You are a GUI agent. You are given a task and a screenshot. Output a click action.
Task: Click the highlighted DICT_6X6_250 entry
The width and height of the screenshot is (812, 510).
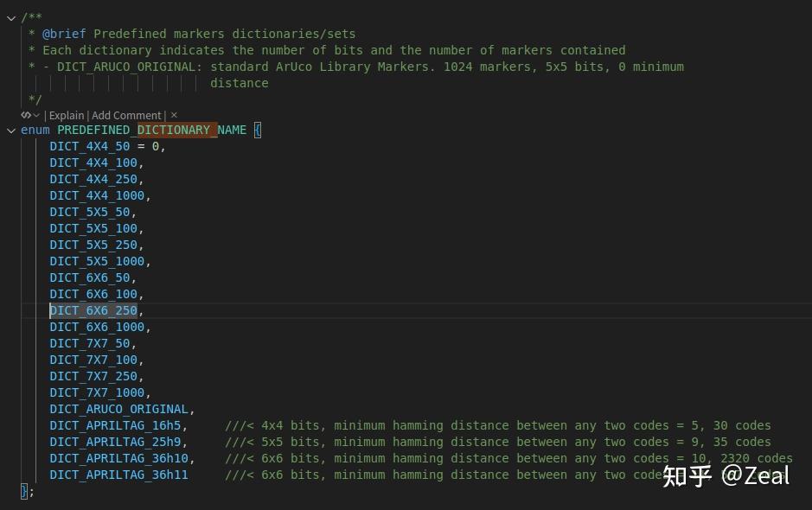[x=93, y=310]
